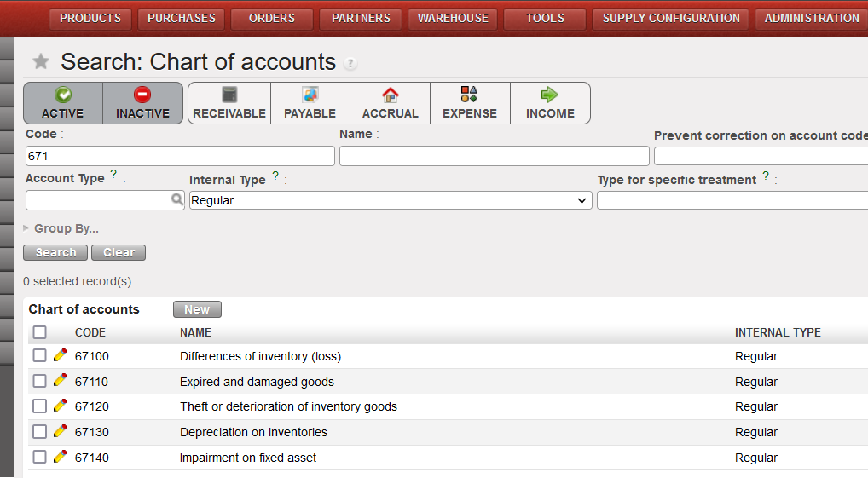Open the Orders menu

pyautogui.click(x=272, y=18)
